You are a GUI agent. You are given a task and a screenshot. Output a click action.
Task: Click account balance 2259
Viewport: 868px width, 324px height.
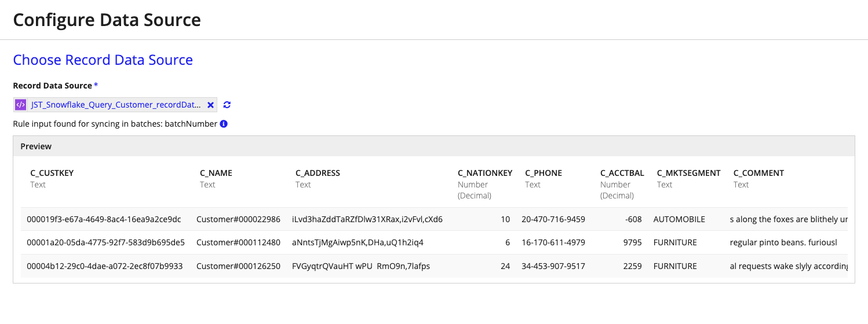tap(632, 266)
